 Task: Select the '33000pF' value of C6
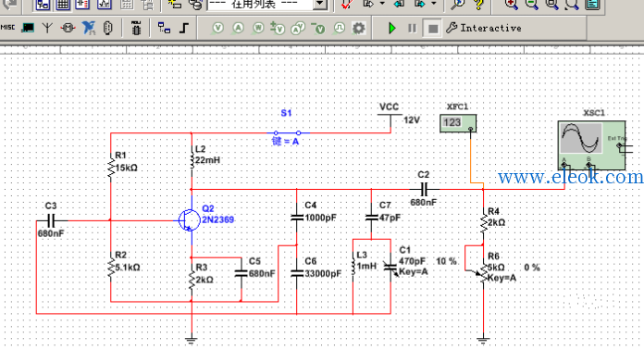(x=323, y=274)
